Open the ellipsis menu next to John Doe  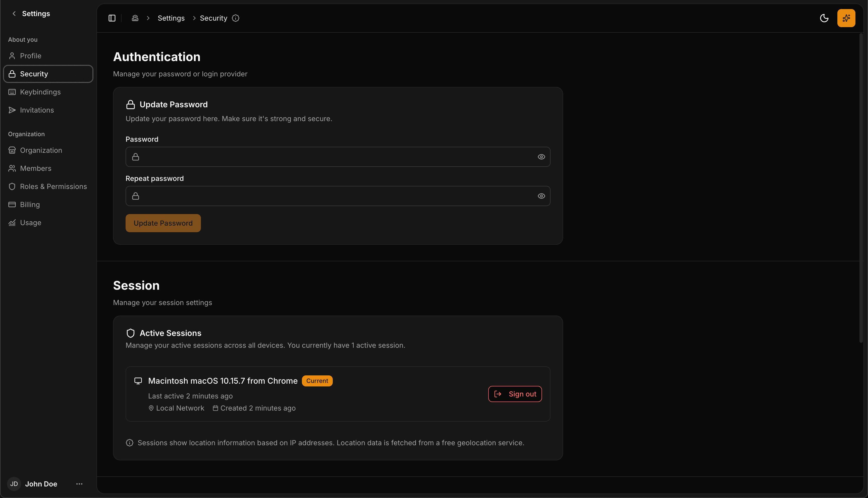point(79,484)
